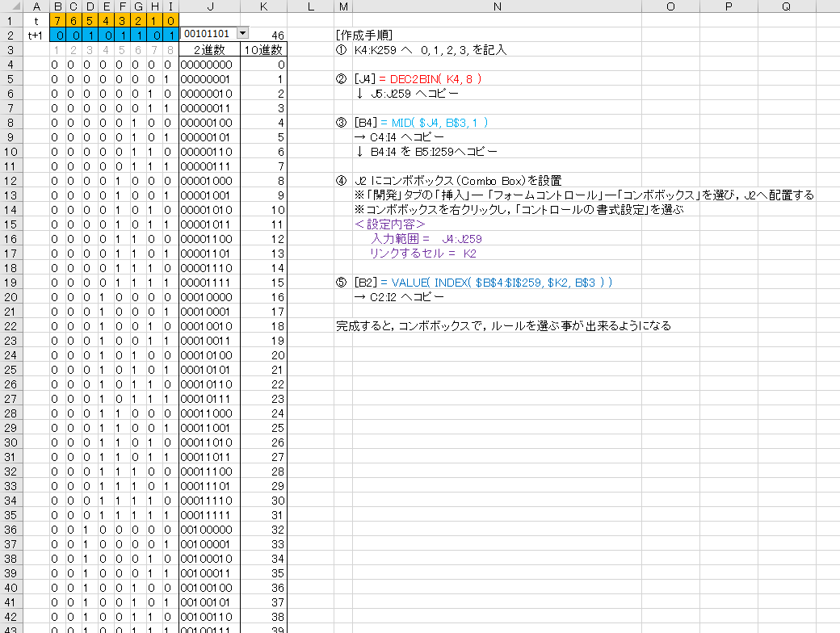Select row 20 header
The image size is (840, 633).
pos(10,297)
